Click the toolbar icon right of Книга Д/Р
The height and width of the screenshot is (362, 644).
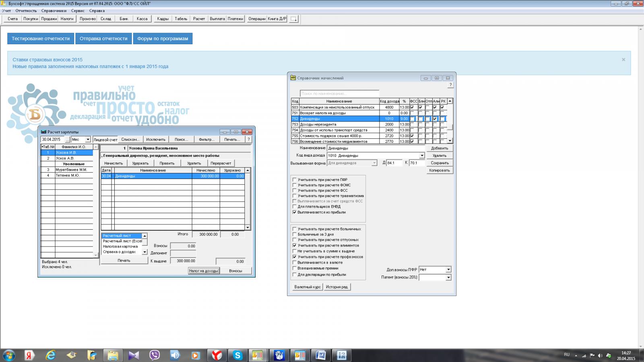(x=294, y=19)
